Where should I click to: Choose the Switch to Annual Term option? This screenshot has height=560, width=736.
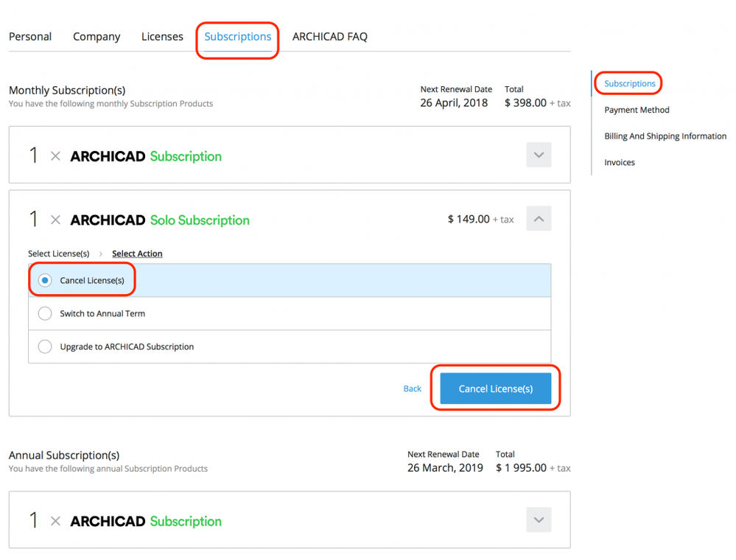pos(45,314)
